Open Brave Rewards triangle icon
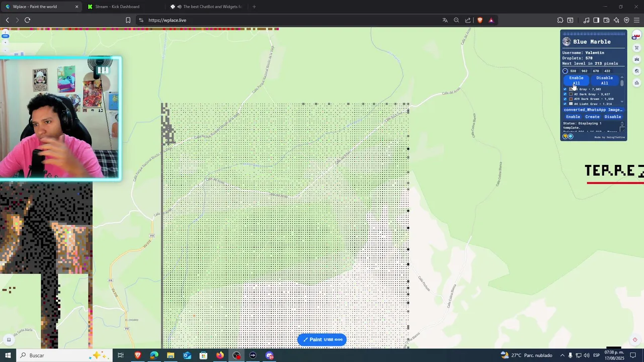Screen dimensions: 644x362 tap(491, 20)
